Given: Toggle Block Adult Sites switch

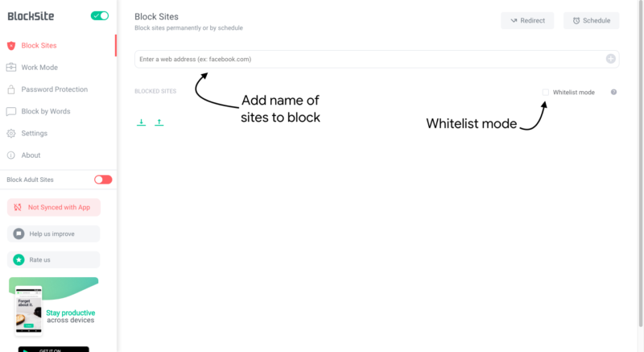Looking at the screenshot, I should [x=103, y=180].
